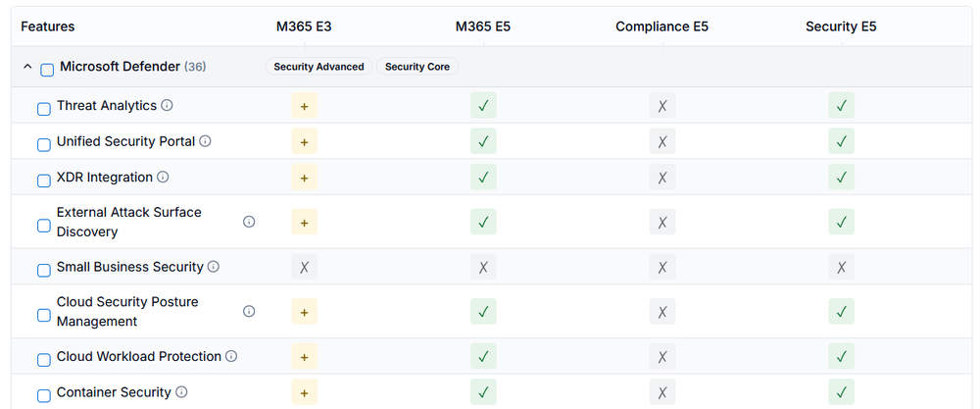Click Security E5 checkmark for XDR Integration

(841, 177)
